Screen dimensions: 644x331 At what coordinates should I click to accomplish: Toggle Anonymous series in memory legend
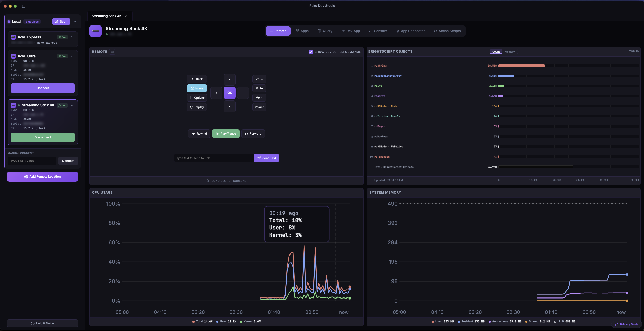[505, 321]
